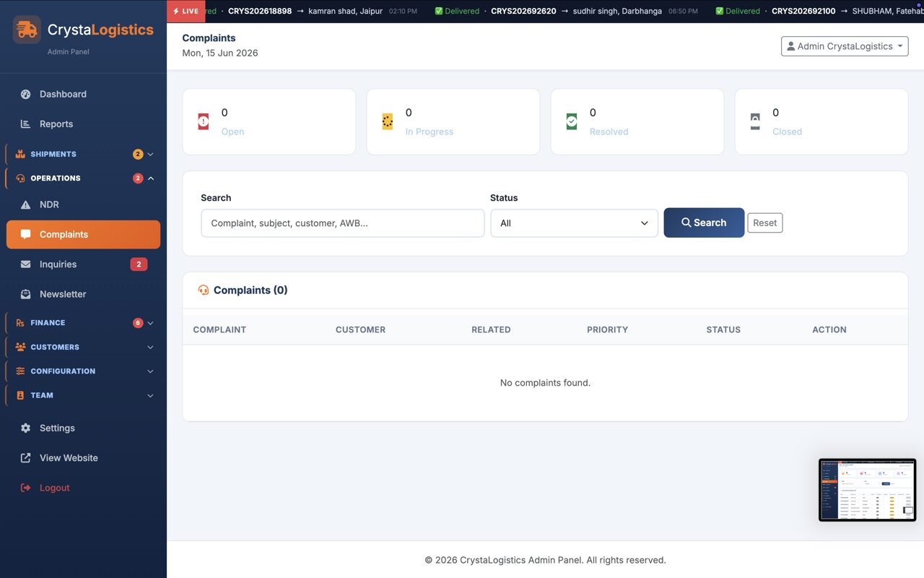The width and height of the screenshot is (924, 578).
Task: Open the Settings link
Action: tap(83, 428)
